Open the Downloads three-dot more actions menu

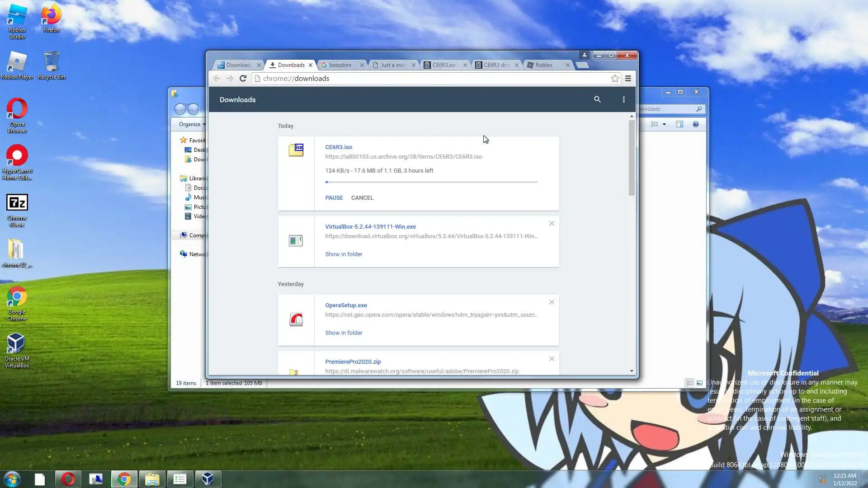pyautogui.click(x=624, y=99)
